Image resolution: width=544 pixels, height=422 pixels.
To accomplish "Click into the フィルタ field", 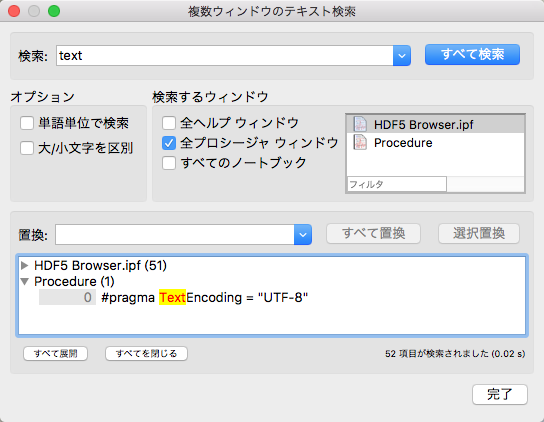I will click(397, 184).
